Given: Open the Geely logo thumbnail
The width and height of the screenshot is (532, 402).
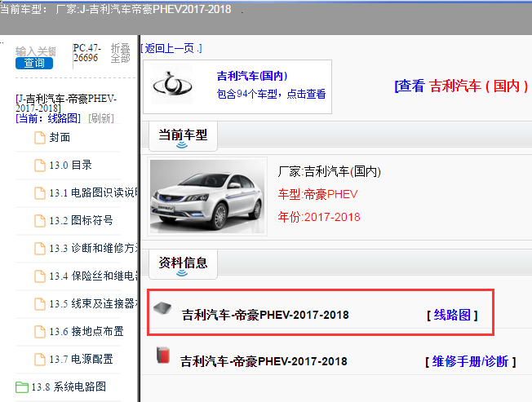Looking at the screenshot, I should click(172, 83).
